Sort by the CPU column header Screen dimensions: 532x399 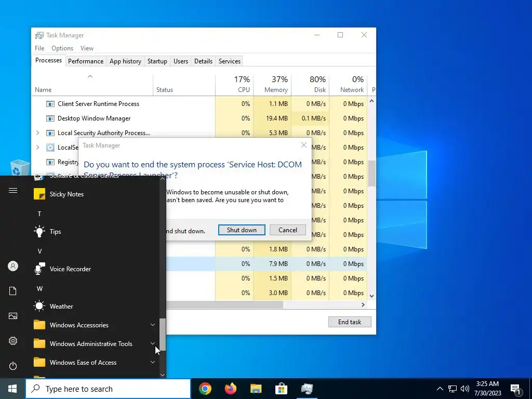coord(235,85)
